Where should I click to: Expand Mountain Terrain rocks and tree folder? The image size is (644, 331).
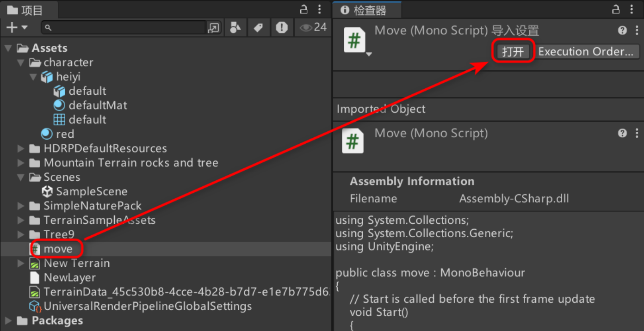[x=20, y=163]
